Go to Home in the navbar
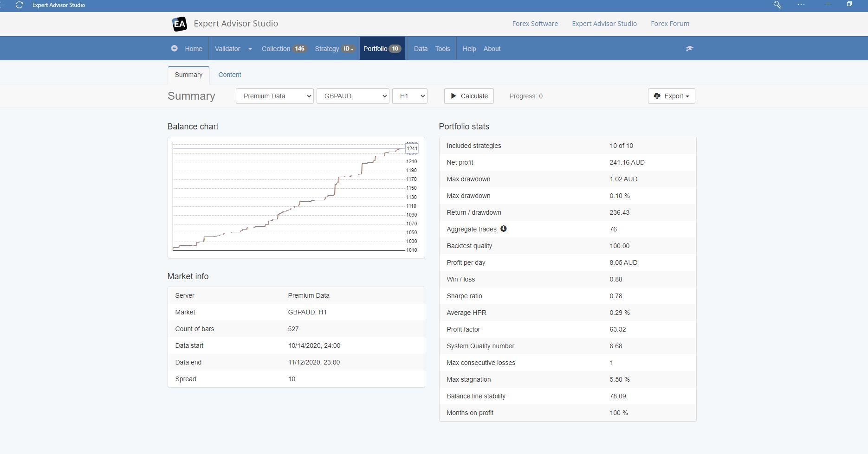The height and width of the screenshot is (454, 868). (x=194, y=49)
